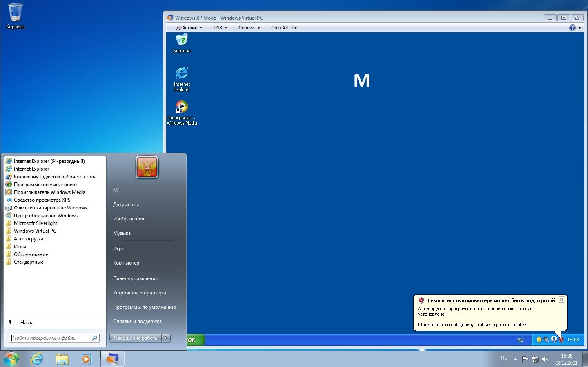Click the Action Center flag in system tray
The image size is (588, 367).
526,359
